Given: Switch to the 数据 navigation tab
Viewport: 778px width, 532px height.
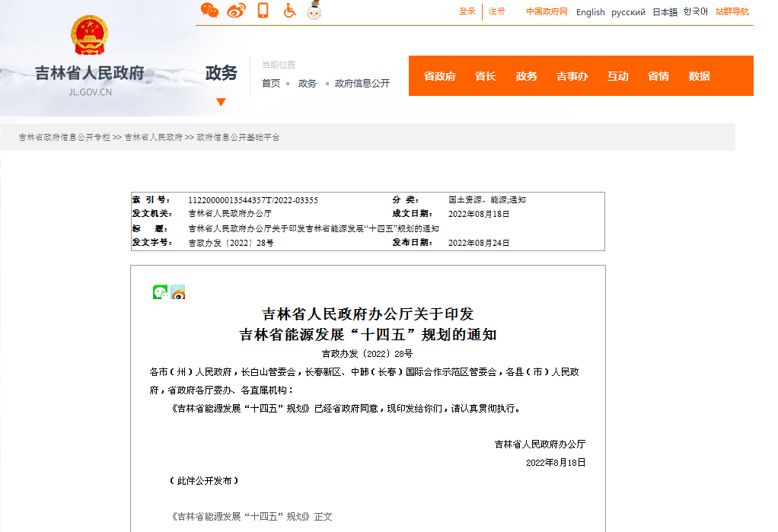Looking at the screenshot, I should (699, 76).
